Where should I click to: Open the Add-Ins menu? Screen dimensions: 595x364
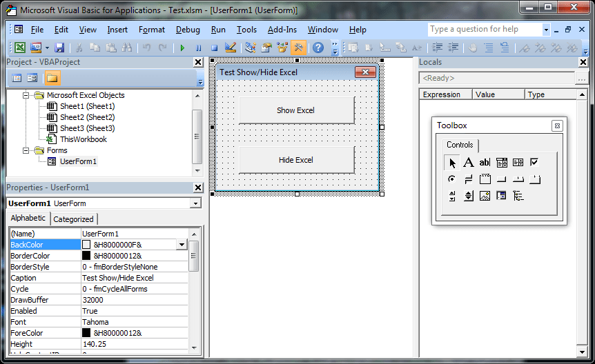pyautogui.click(x=282, y=30)
